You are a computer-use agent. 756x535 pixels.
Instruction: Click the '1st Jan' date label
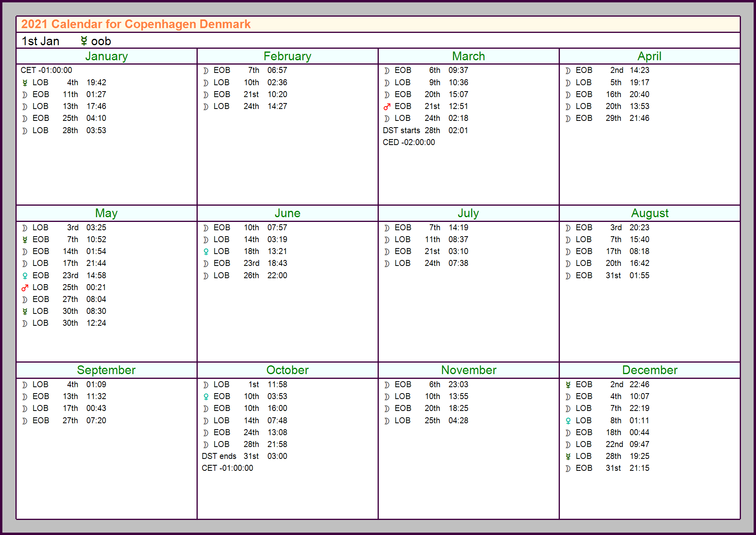[x=40, y=41]
